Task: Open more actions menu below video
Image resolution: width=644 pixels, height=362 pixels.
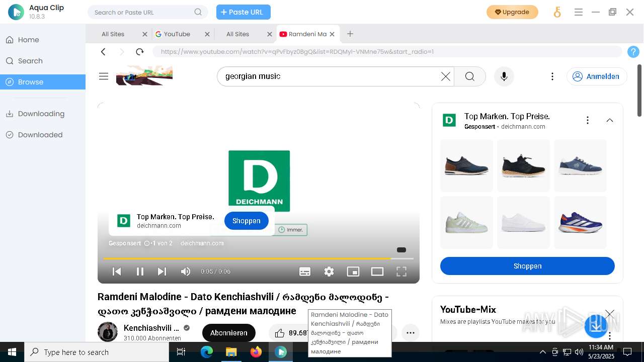Action: tap(411, 333)
